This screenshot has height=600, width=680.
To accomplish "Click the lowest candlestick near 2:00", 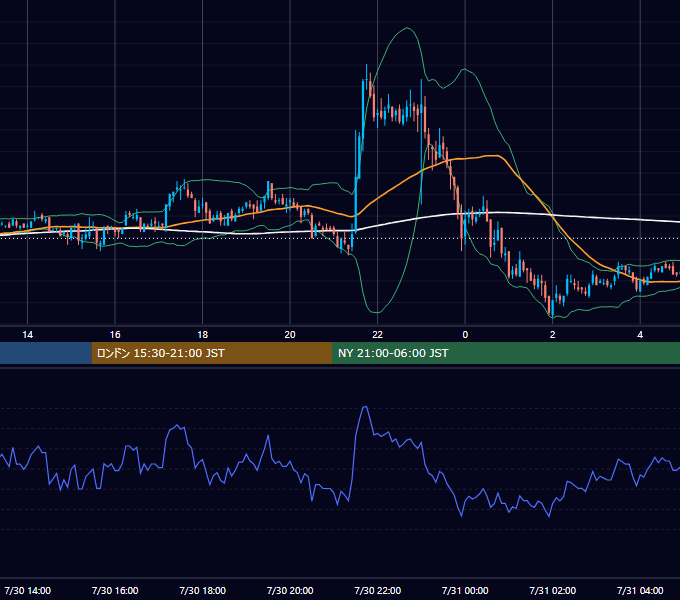I will (x=552, y=308).
